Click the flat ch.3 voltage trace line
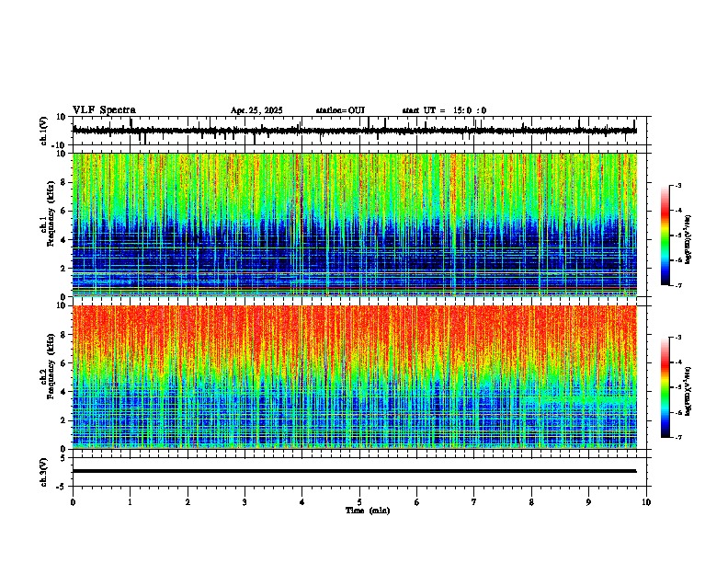The height and width of the screenshot is (563, 728). (x=355, y=471)
